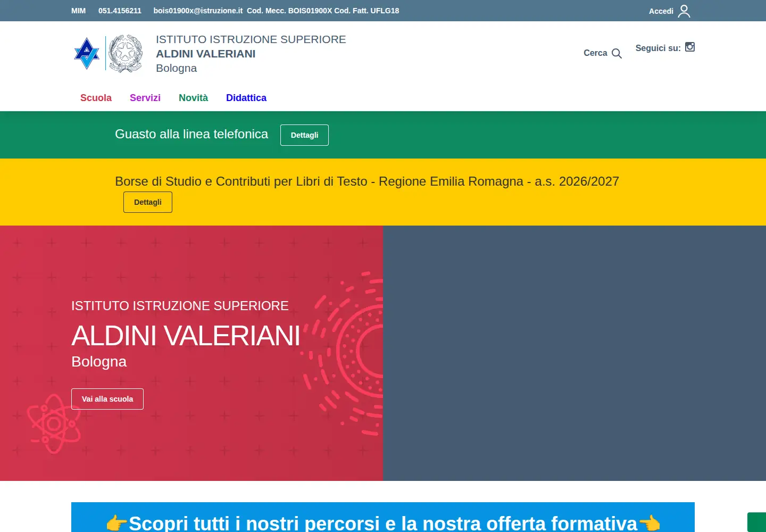Open search with the magnifier icon
This screenshot has width=766, height=532.
pos(617,53)
